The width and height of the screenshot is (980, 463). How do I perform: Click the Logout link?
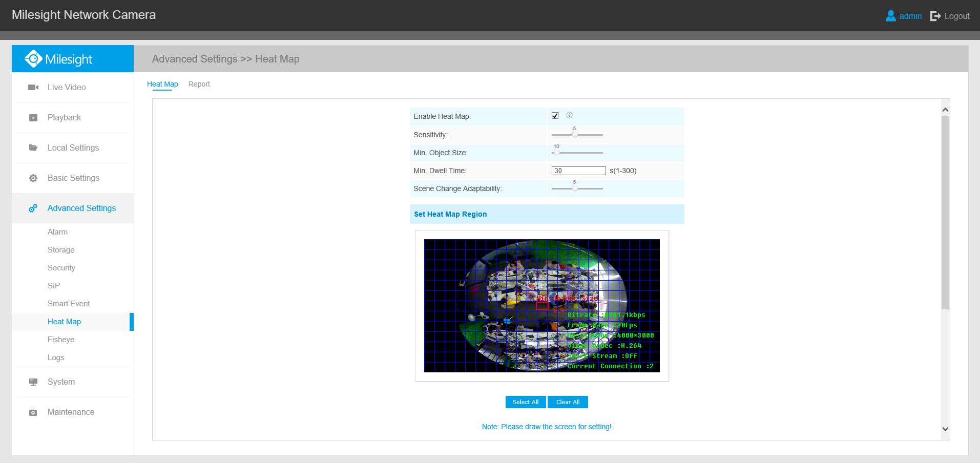(957, 16)
